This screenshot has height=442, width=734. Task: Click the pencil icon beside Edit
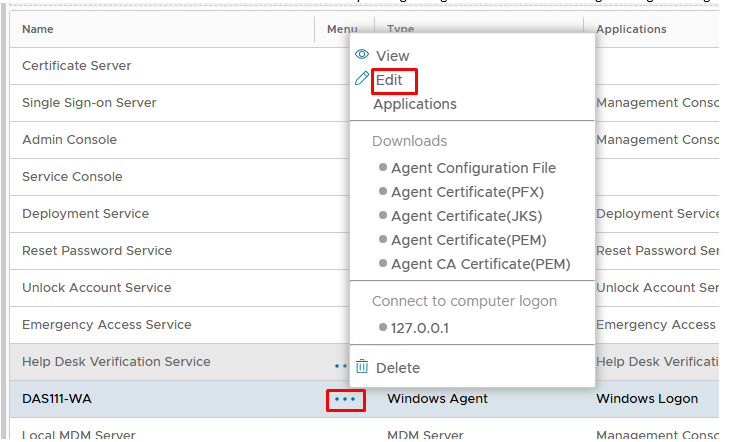pyautogui.click(x=362, y=79)
